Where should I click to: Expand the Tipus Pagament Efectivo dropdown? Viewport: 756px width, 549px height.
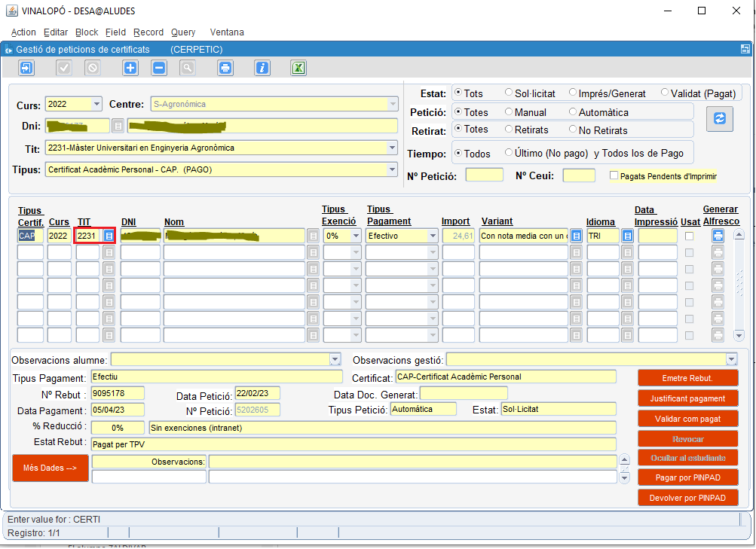433,236
